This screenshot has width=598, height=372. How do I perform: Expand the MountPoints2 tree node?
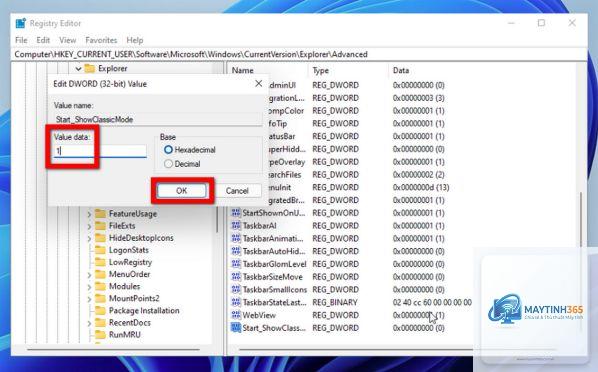[89, 299]
